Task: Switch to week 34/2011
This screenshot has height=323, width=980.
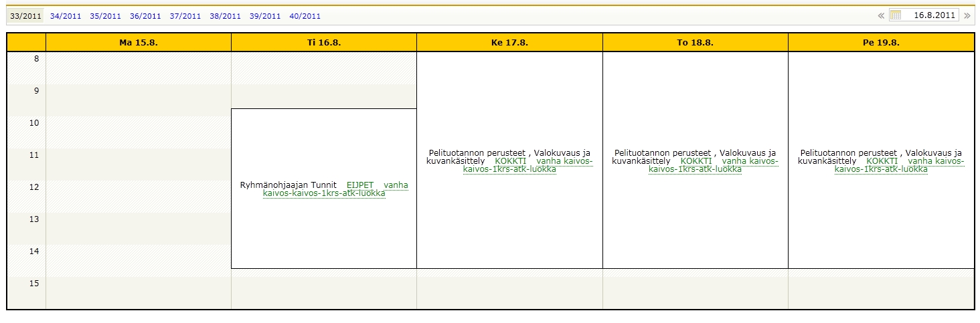Action: tap(66, 16)
